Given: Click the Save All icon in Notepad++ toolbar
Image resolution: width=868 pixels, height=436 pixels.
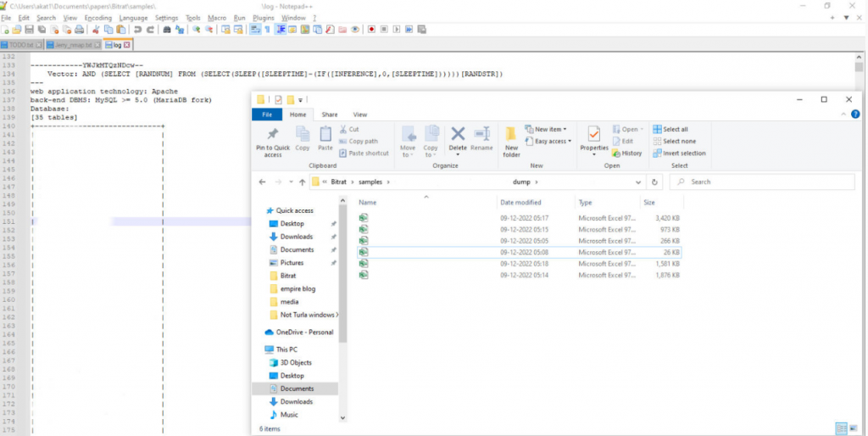Looking at the screenshot, I should 42,30.
